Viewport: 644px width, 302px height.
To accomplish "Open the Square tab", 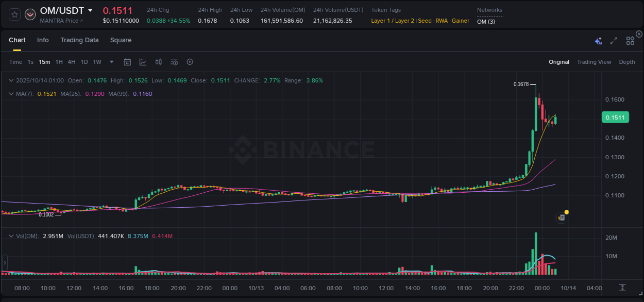I will 121,40.
